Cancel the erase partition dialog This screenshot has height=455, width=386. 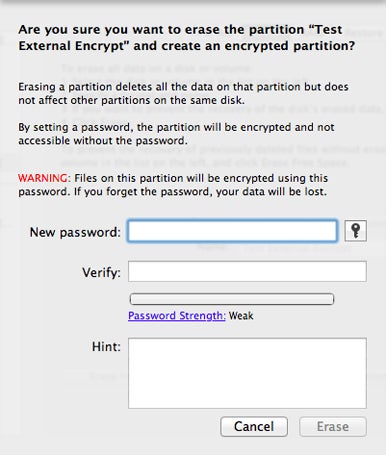254,426
